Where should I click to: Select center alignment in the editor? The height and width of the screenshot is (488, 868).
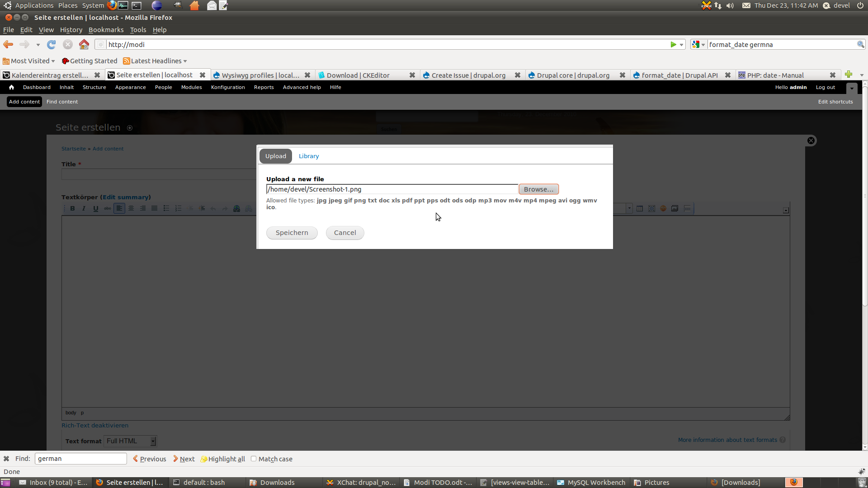(x=131, y=208)
